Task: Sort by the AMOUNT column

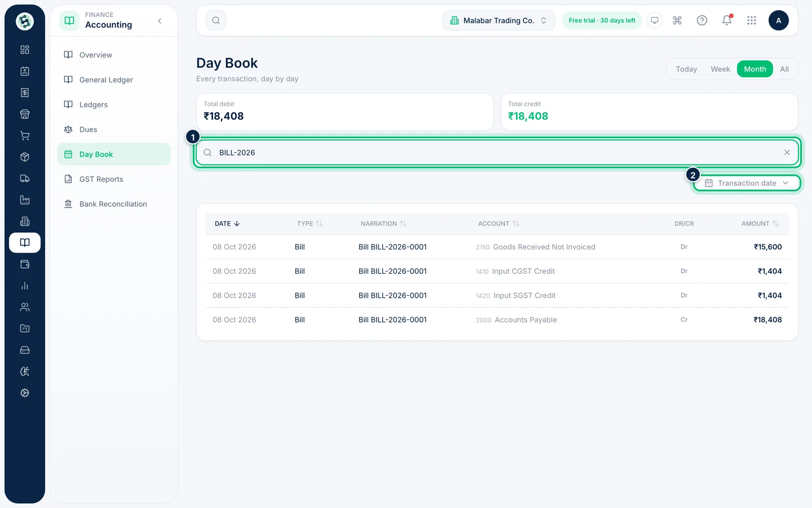Action: tap(760, 224)
